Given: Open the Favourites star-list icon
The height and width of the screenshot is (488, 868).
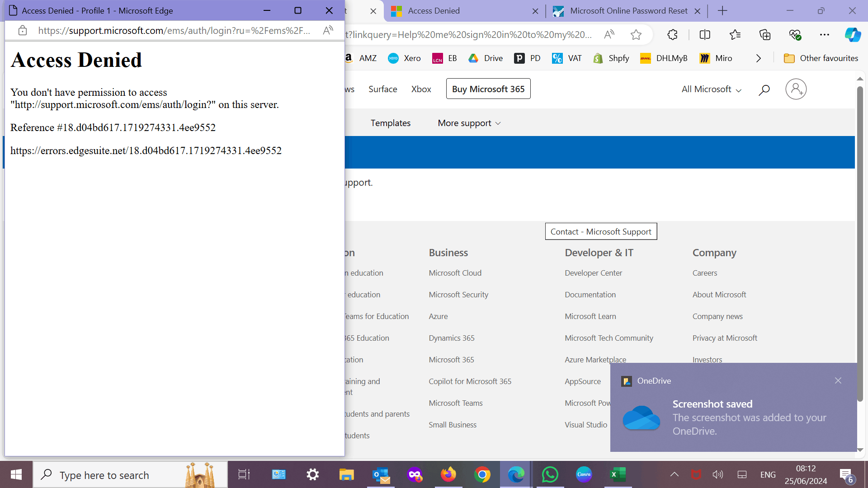Looking at the screenshot, I should point(735,35).
